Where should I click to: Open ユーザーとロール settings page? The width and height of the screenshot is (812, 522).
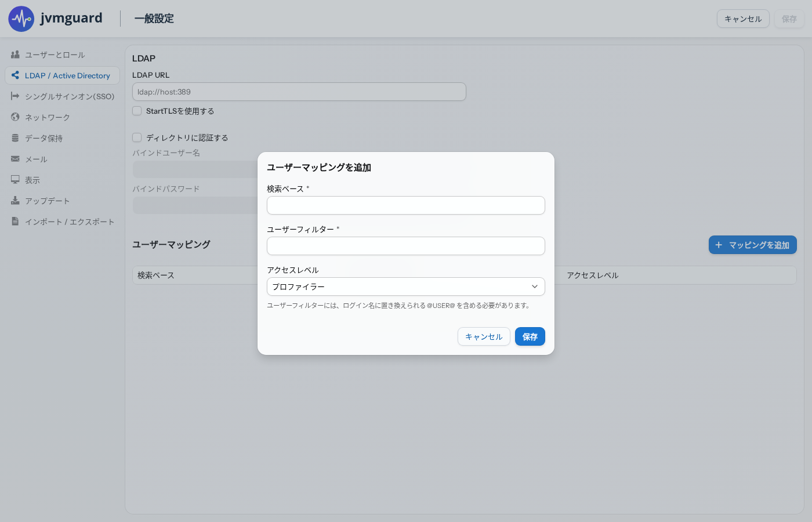click(x=62, y=55)
